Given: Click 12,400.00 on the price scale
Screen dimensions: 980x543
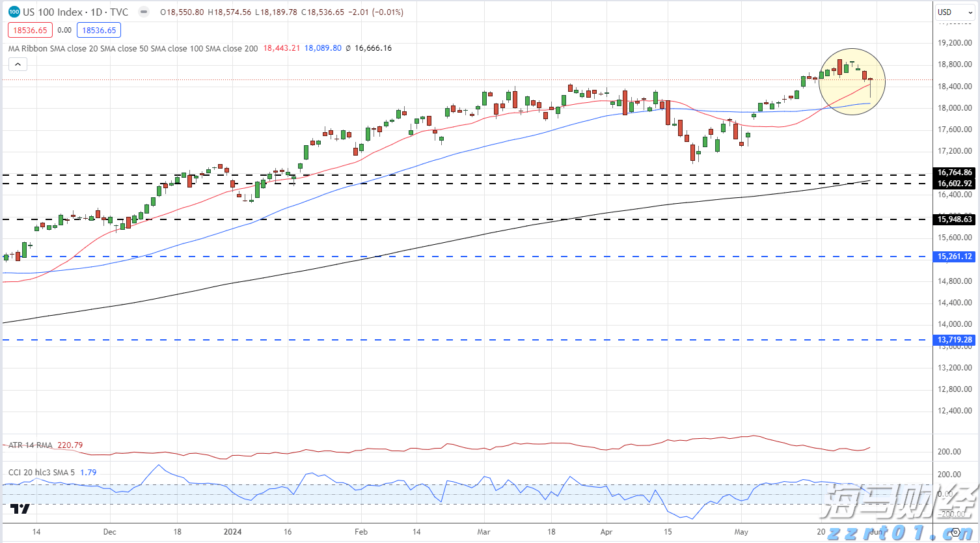Looking at the screenshot, I should [955, 411].
